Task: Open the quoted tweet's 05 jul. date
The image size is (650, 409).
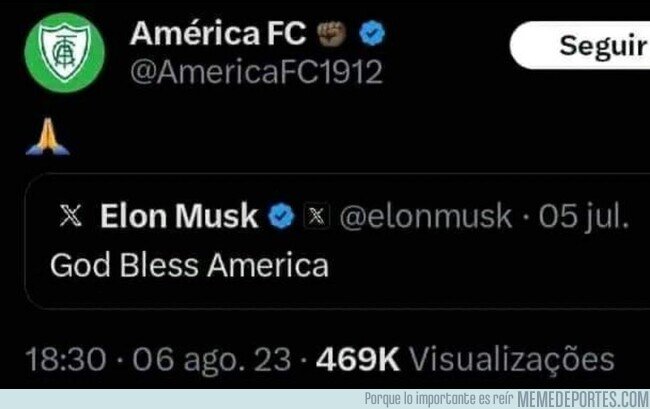Action: [x=584, y=216]
